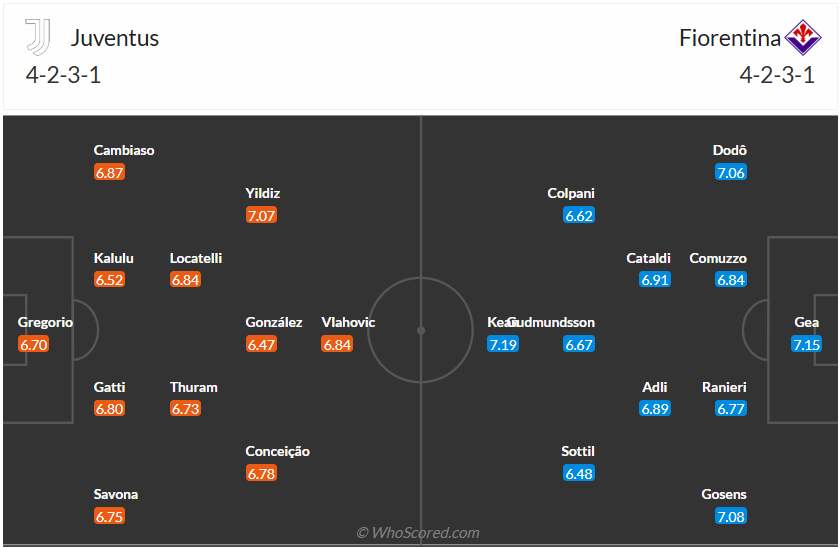Select Gea's 7.15 goalkeeper rating
The image size is (840, 547).
pos(806,345)
